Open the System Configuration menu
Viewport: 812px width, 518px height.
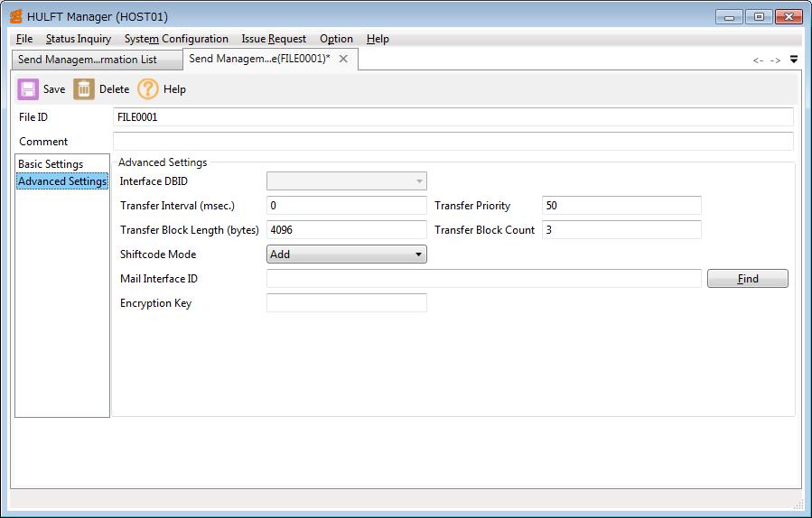(176, 39)
